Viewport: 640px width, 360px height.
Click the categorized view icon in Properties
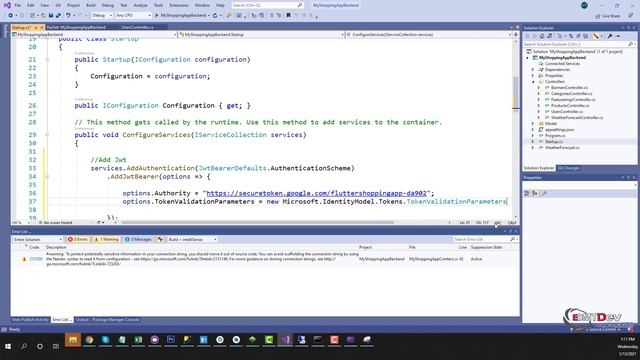pyautogui.click(x=527, y=193)
